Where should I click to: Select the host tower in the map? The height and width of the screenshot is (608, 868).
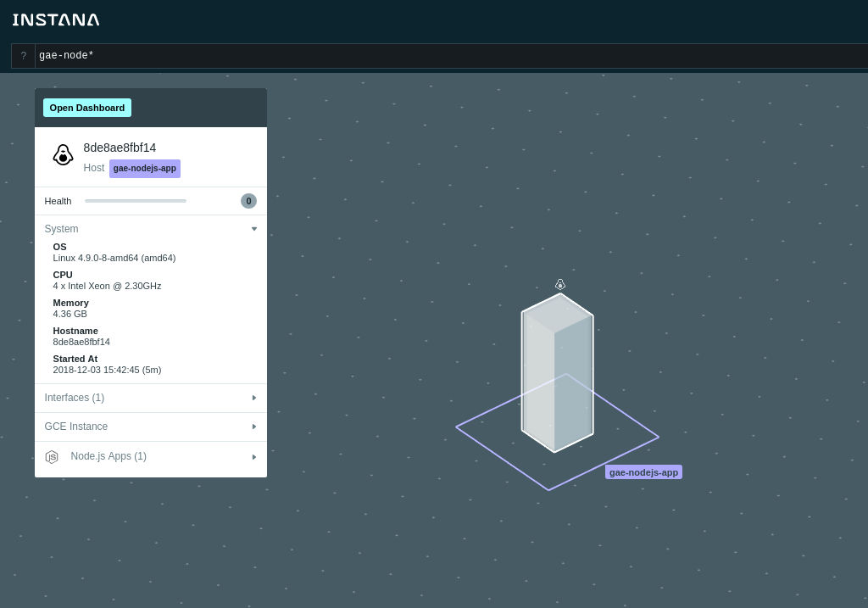557,372
